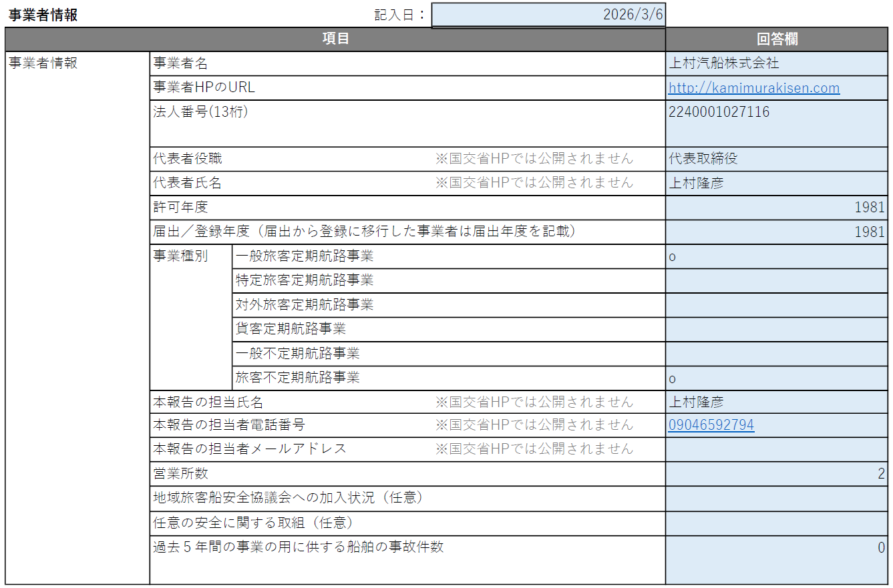Click the empty 担当者メールアドレス answer cell
Viewport: 893px width, 588px height.
click(x=777, y=449)
